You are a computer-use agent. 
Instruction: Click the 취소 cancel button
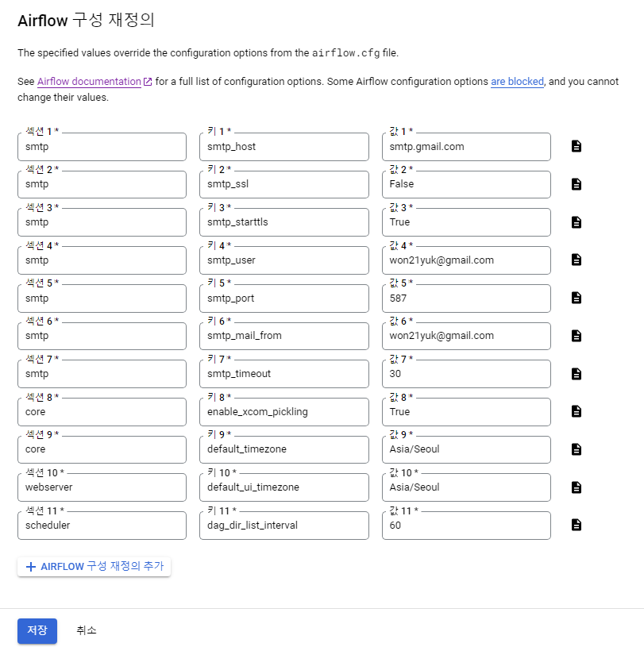87,630
